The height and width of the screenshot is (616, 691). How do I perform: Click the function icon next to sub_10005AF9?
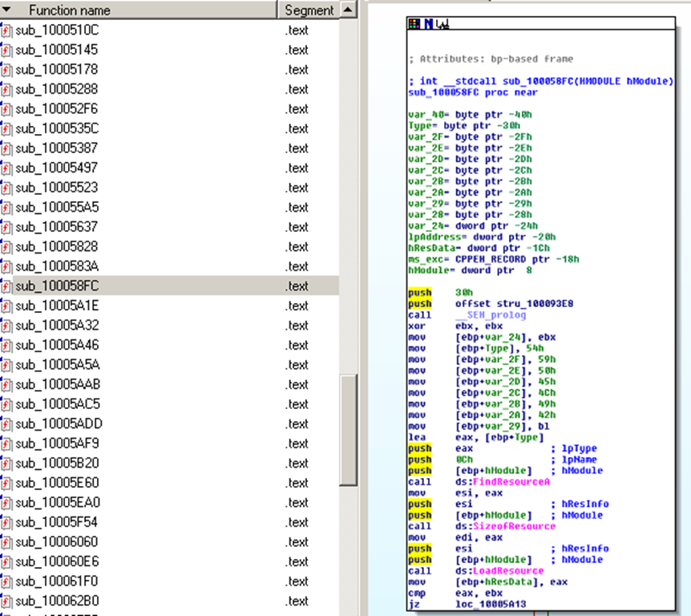(6, 444)
